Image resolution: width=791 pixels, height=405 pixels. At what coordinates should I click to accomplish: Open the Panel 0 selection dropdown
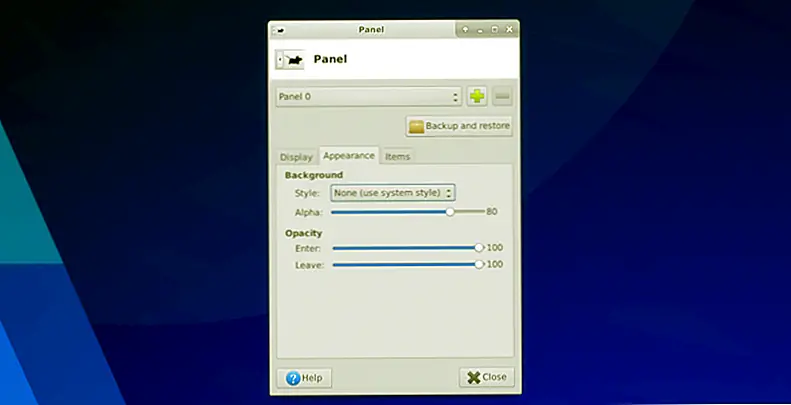[368, 97]
